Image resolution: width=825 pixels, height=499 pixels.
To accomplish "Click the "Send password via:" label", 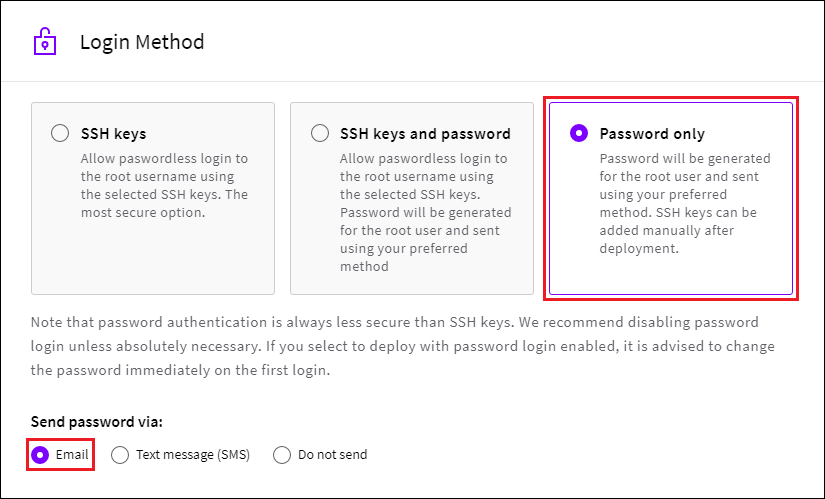I will tap(97, 422).
